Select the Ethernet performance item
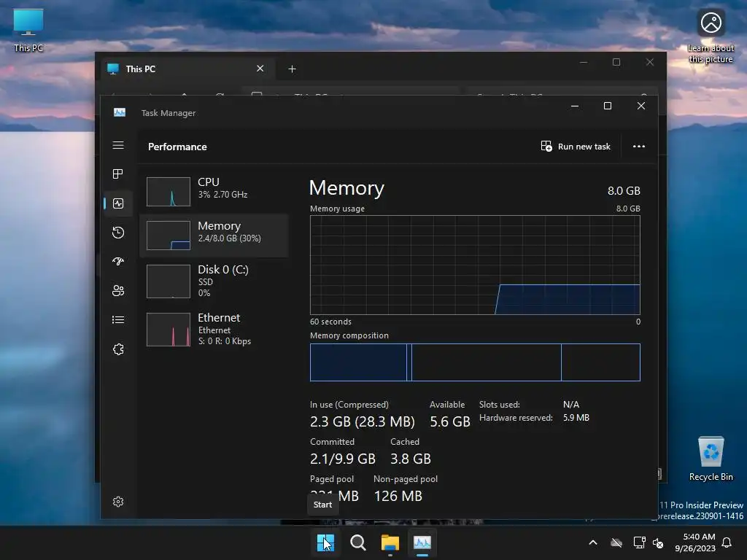 pos(214,329)
